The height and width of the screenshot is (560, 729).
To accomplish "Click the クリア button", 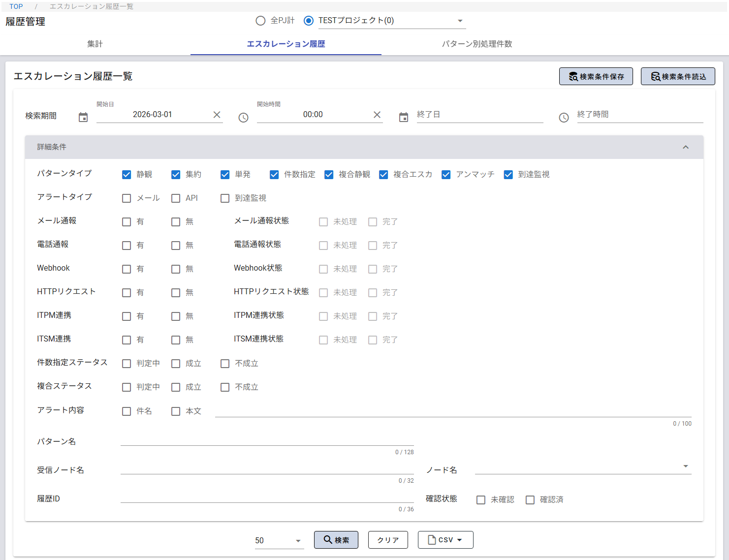I will coord(388,540).
